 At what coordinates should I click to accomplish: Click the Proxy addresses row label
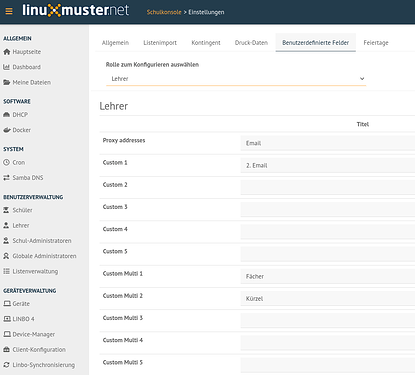coord(124,140)
